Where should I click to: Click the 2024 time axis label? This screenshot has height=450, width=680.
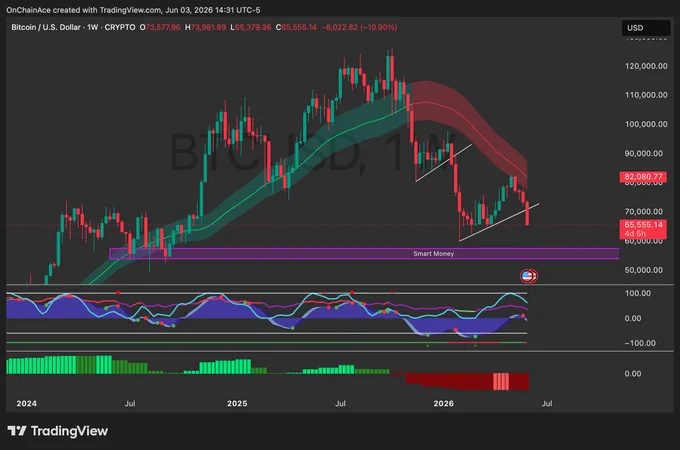point(26,404)
